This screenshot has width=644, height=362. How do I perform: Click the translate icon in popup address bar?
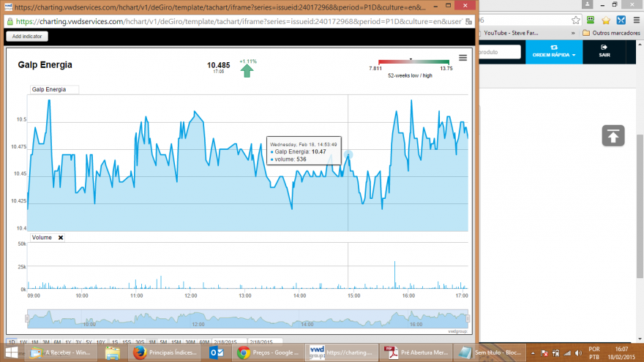pos(468,21)
